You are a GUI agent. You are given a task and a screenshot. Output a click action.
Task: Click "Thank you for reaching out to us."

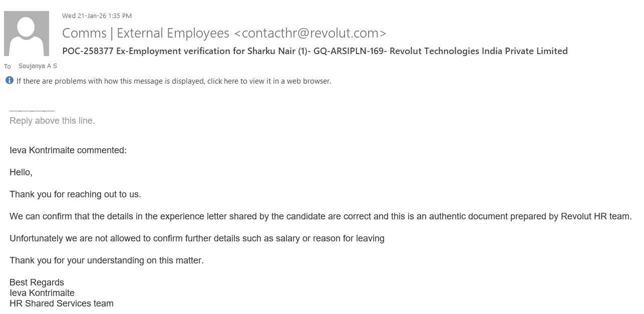(x=75, y=194)
